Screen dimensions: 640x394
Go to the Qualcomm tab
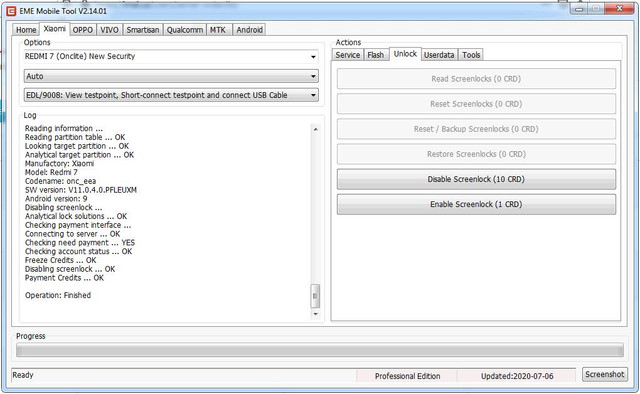pos(184,30)
